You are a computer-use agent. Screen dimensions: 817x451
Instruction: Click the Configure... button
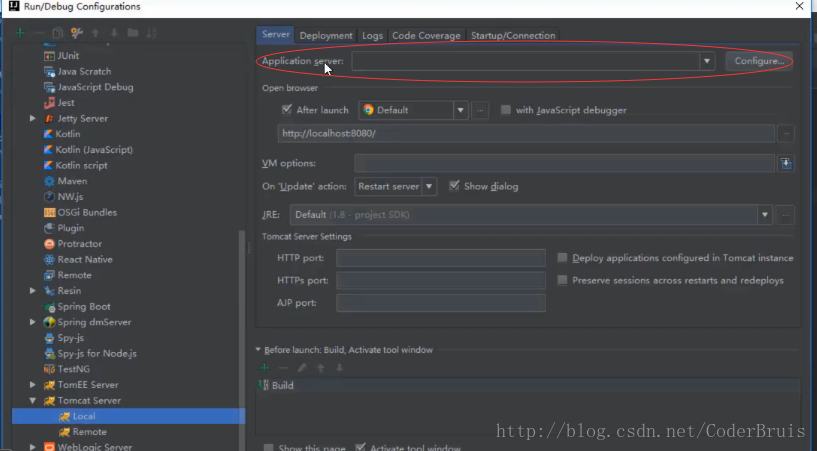coord(759,61)
